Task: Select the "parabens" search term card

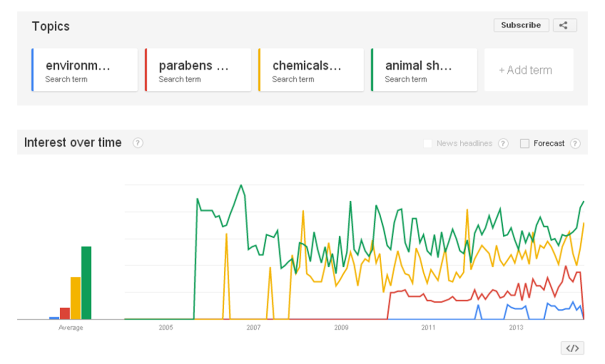Action: click(198, 70)
